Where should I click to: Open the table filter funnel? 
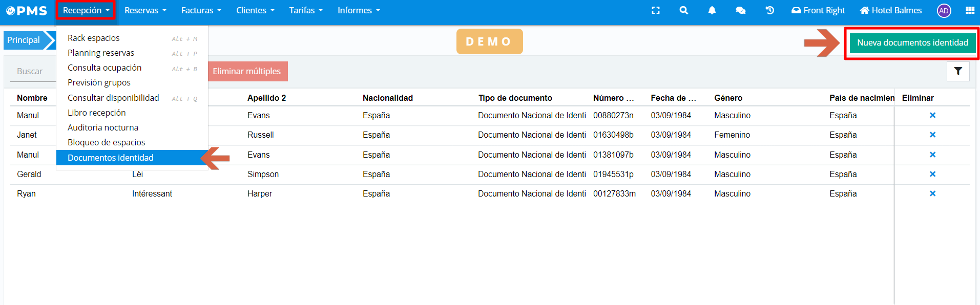click(958, 71)
